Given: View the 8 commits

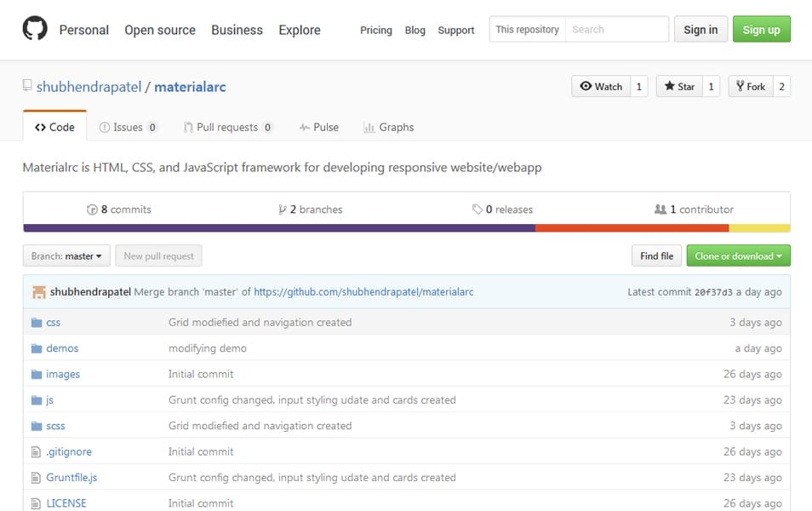Looking at the screenshot, I should 119,210.
